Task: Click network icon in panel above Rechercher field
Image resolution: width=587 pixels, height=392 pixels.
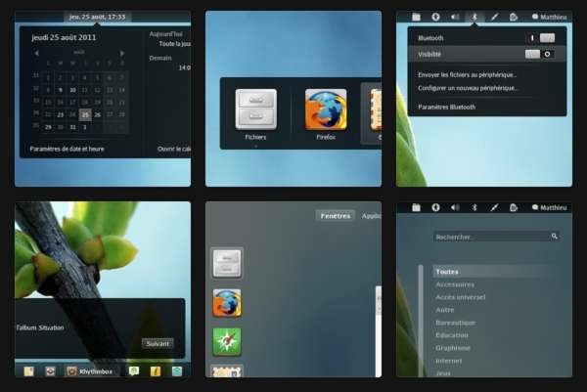Action: click(494, 207)
